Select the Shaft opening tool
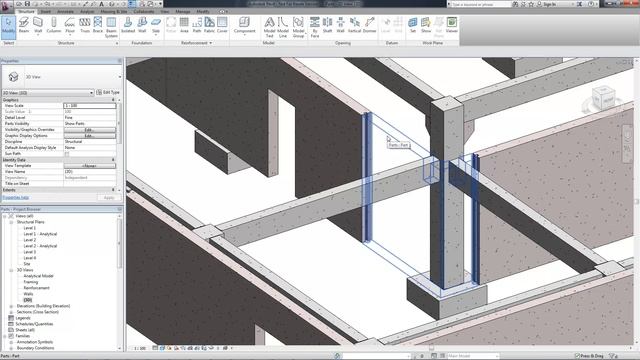This screenshot has height=360, width=640. coord(327,25)
